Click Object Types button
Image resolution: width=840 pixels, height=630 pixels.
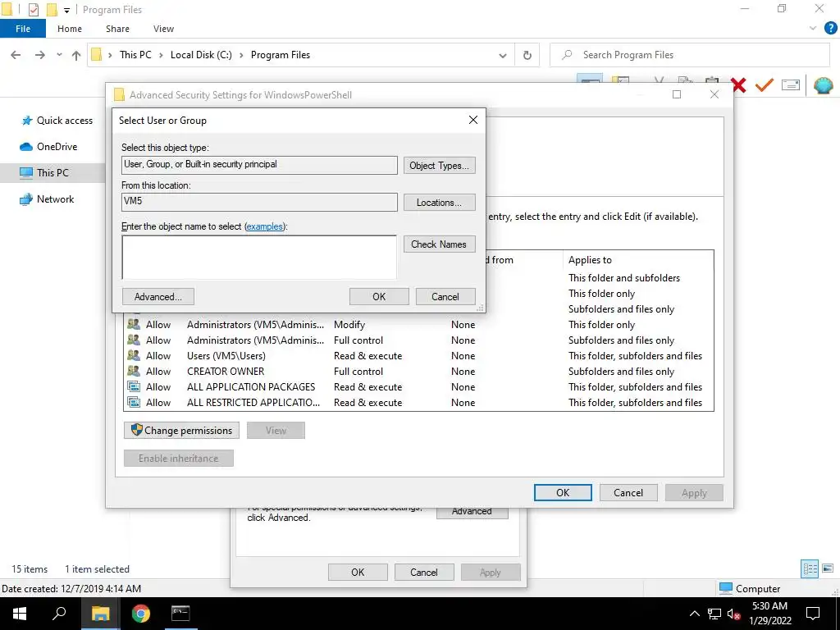440,166
